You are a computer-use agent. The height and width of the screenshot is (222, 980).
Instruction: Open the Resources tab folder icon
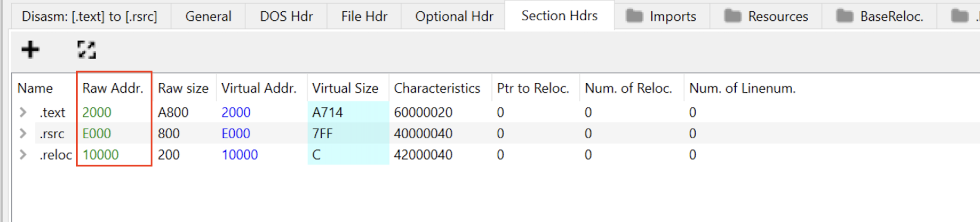(x=733, y=16)
